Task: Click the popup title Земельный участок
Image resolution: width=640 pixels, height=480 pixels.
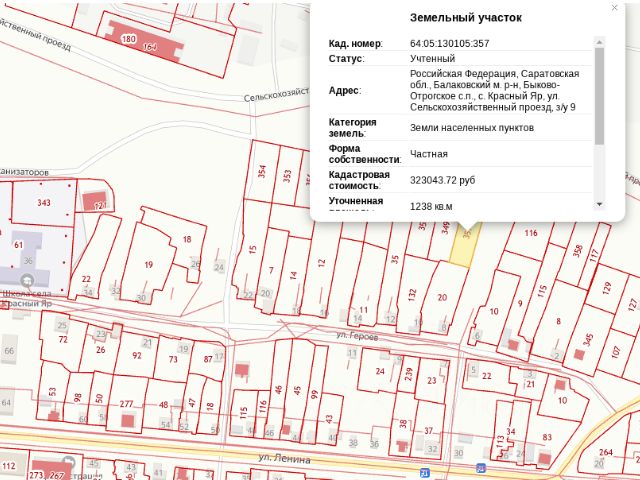Action: click(466, 18)
